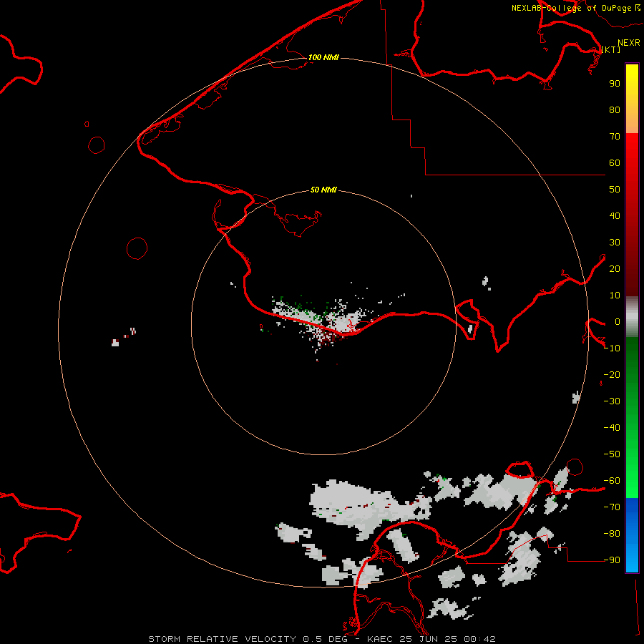This screenshot has width=644, height=644.
Task: Click the 50 NMI range ring label
Action: 323,190
